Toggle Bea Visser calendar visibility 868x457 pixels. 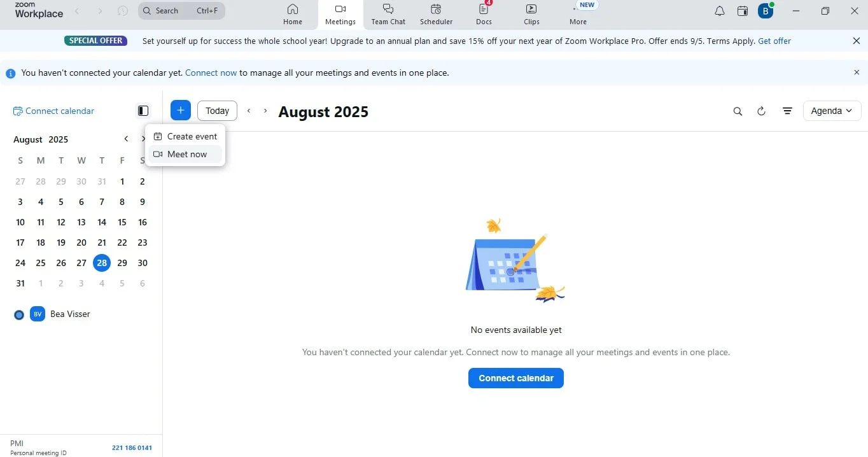pos(19,314)
